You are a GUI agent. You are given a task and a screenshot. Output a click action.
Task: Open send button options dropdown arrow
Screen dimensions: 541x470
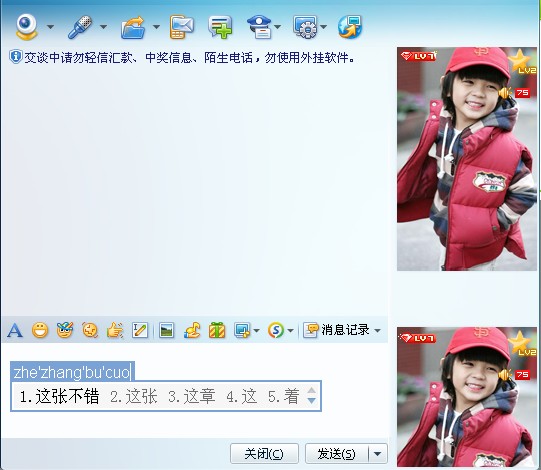pos(378,453)
